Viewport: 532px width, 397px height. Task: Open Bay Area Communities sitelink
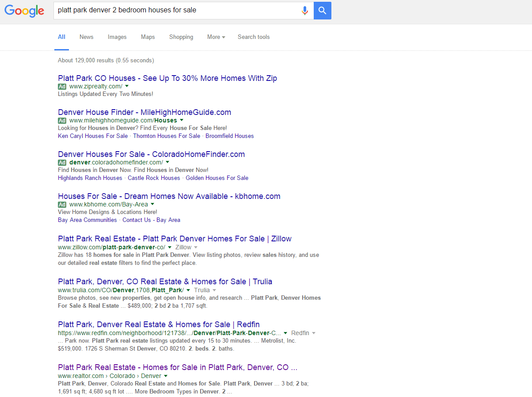pyautogui.click(x=87, y=220)
